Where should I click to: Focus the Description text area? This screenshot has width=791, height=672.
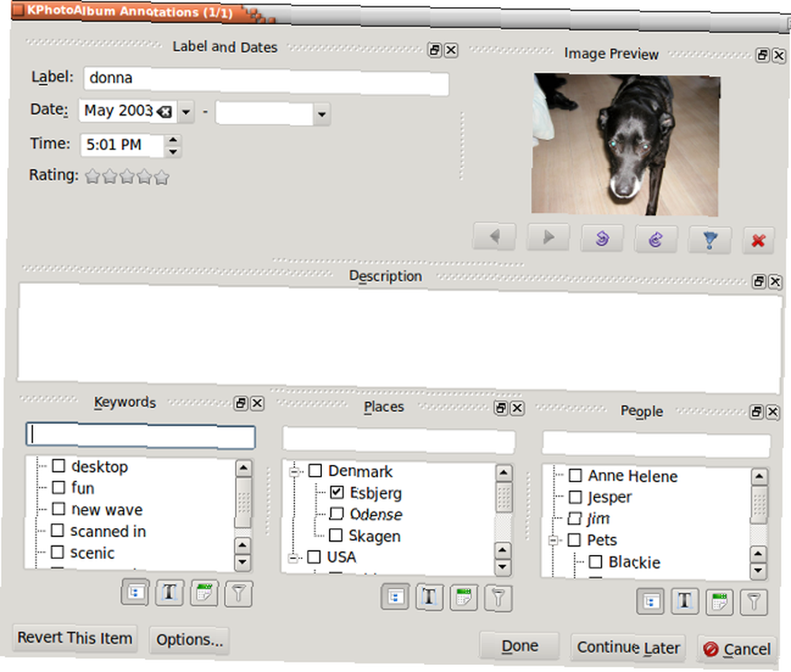(400, 338)
